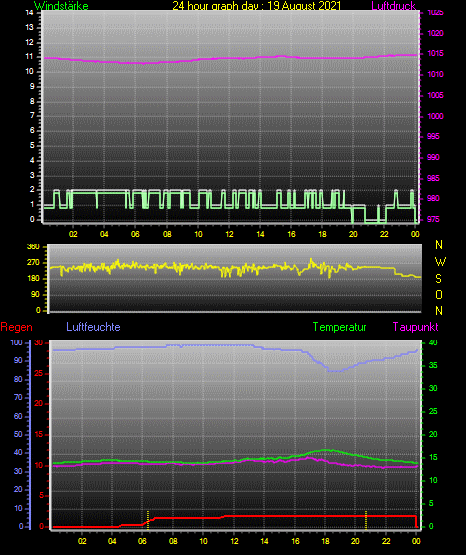Click the 100 value on humidity axis

[16, 343]
